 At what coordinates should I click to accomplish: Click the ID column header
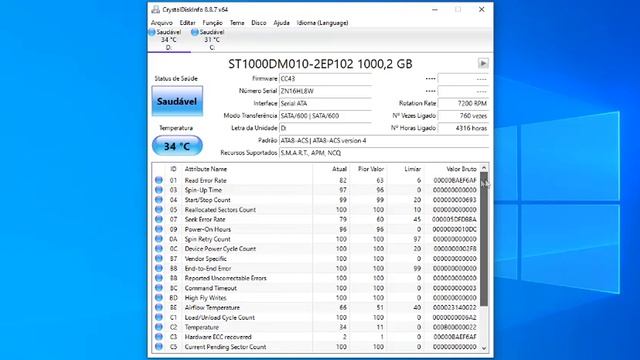click(x=173, y=169)
